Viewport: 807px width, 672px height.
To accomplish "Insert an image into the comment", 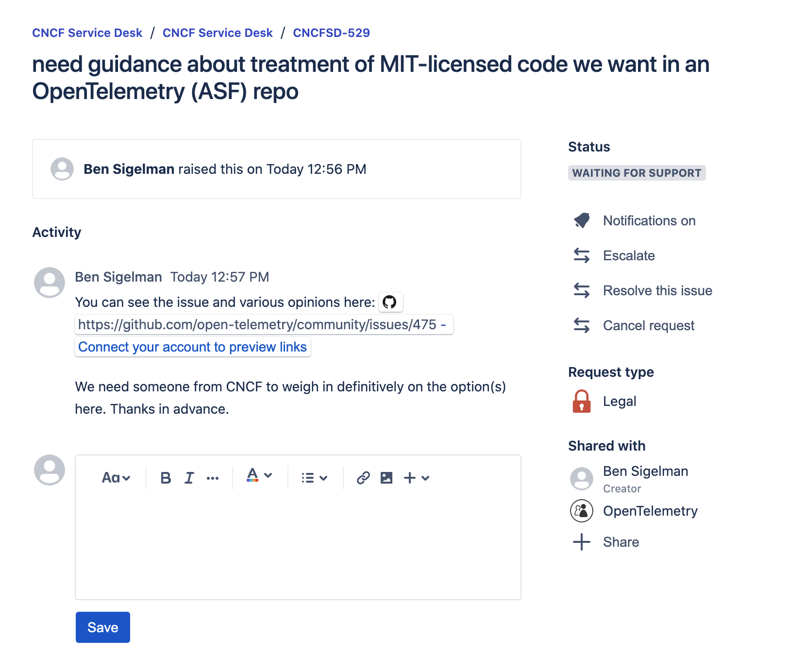I will [x=387, y=478].
